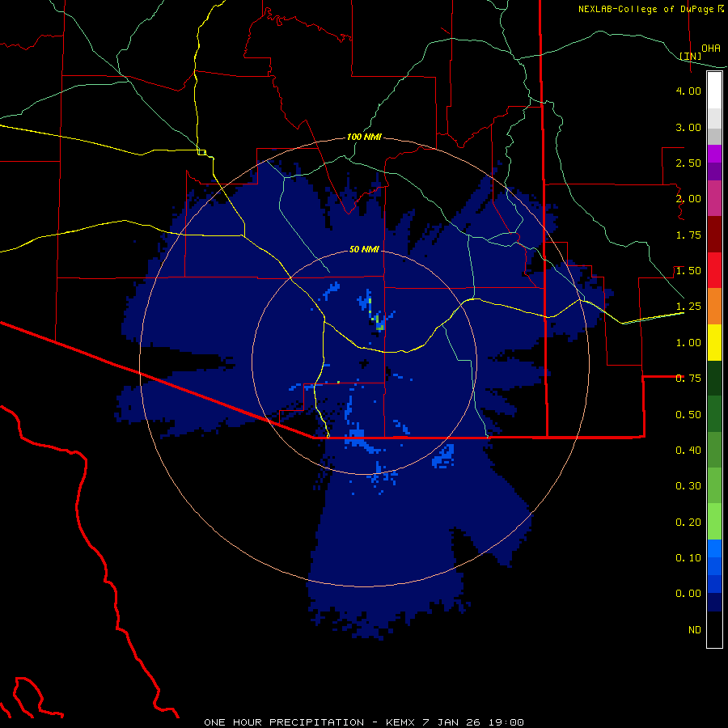This screenshot has width=728, height=728.
Task: Click the 2.00 legend value
Action: 688,199
